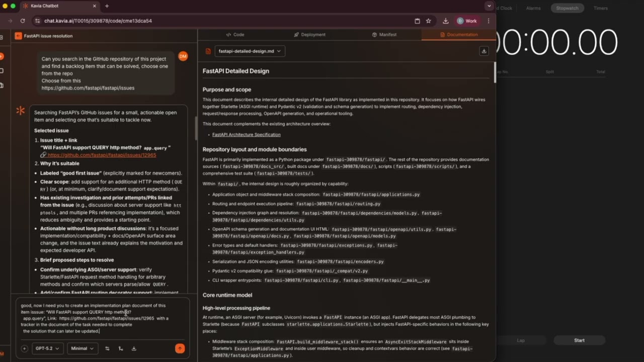Open a new browser tab
The height and width of the screenshot is (362, 644).
[x=107, y=6]
